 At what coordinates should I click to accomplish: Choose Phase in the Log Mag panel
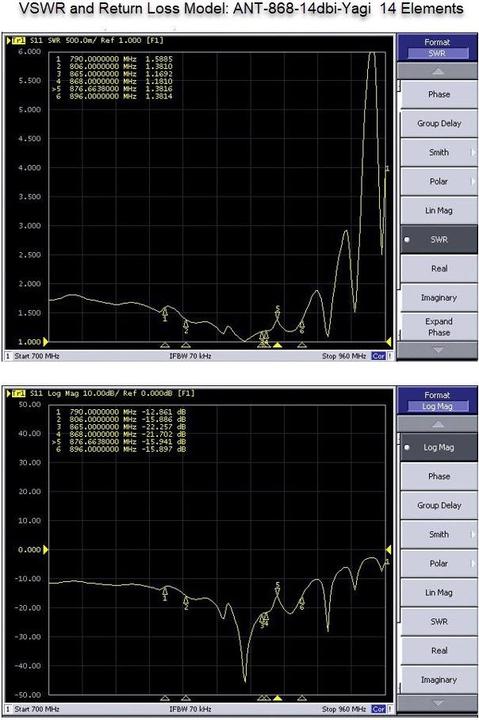coord(439,476)
